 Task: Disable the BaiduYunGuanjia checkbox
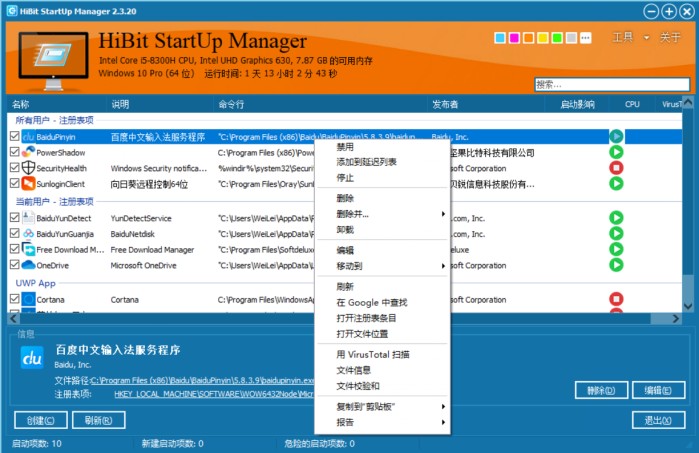coord(14,233)
